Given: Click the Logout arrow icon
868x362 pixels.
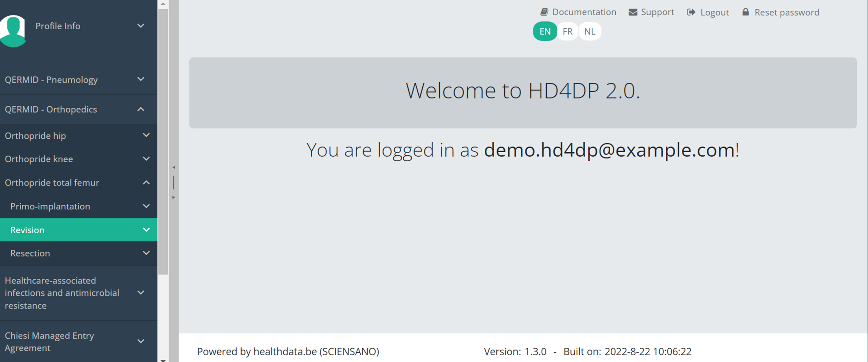Looking at the screenshot, I should (x=691, y=12).
